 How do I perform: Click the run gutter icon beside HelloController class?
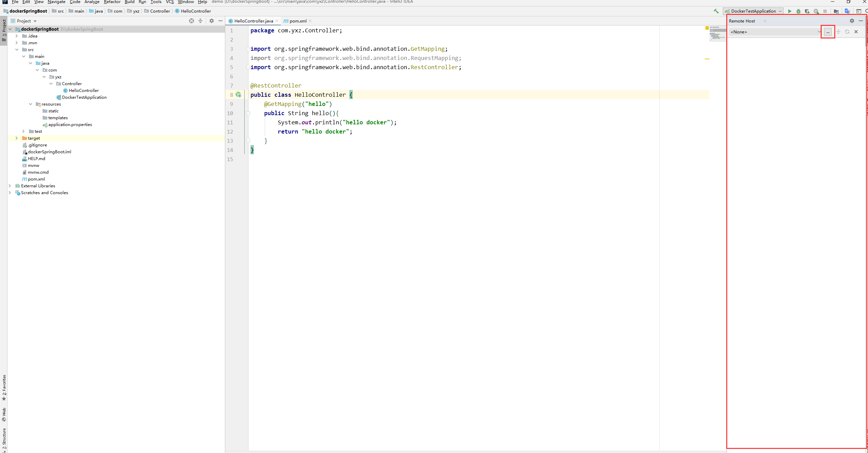[x=239, y=95]
